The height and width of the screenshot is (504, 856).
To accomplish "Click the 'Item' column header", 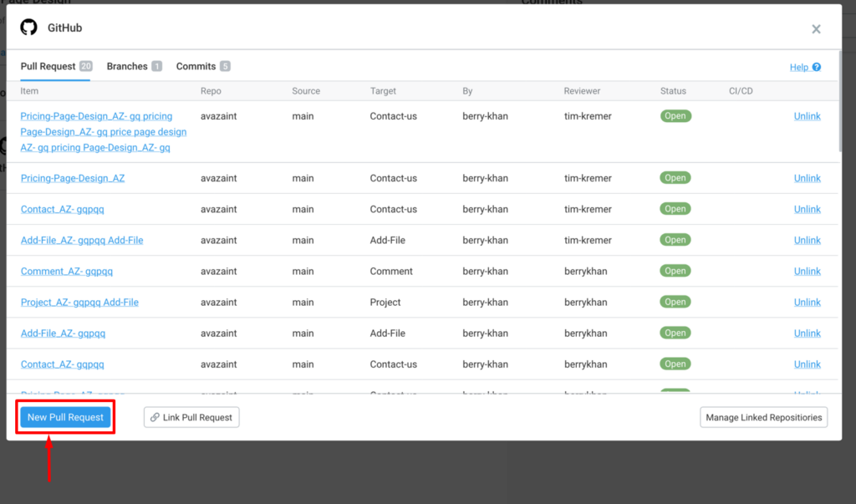I will coord(29,91).
